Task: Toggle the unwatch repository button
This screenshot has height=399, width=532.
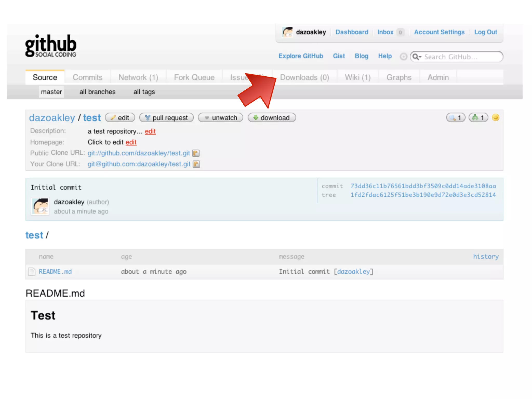Action: click(x=221, y=118)
